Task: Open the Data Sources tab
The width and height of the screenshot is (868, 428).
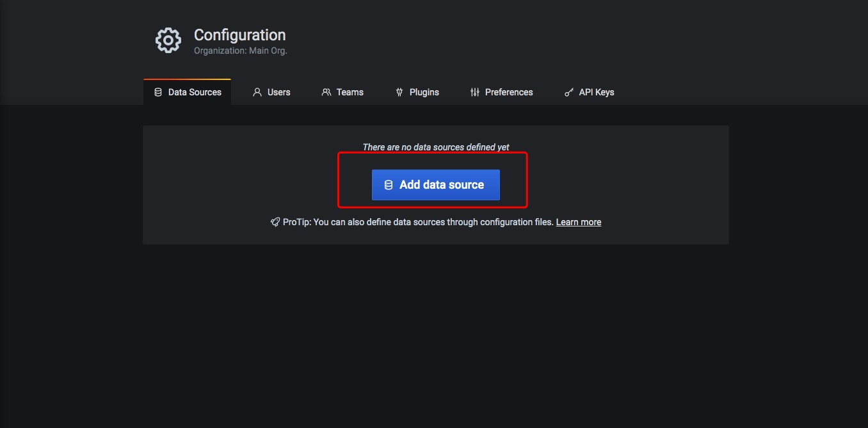Action: pos(188,92)
